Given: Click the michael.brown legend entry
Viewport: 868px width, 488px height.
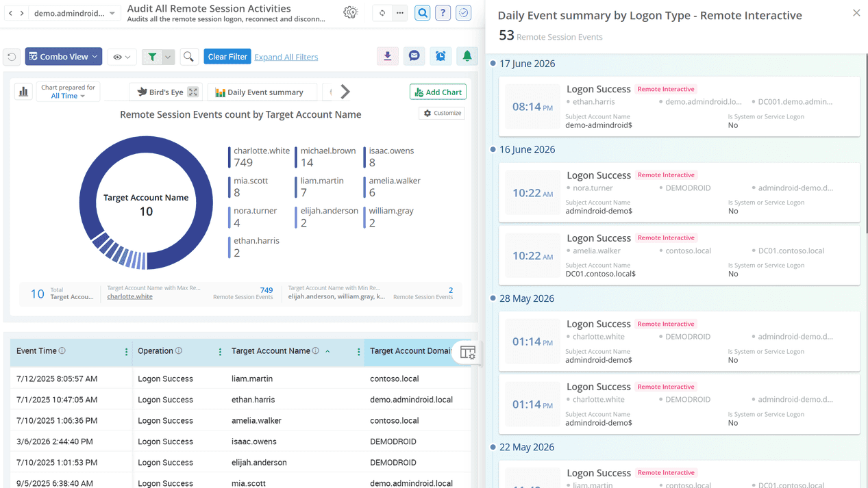Looking at the screenshot, I should (327, 157).
